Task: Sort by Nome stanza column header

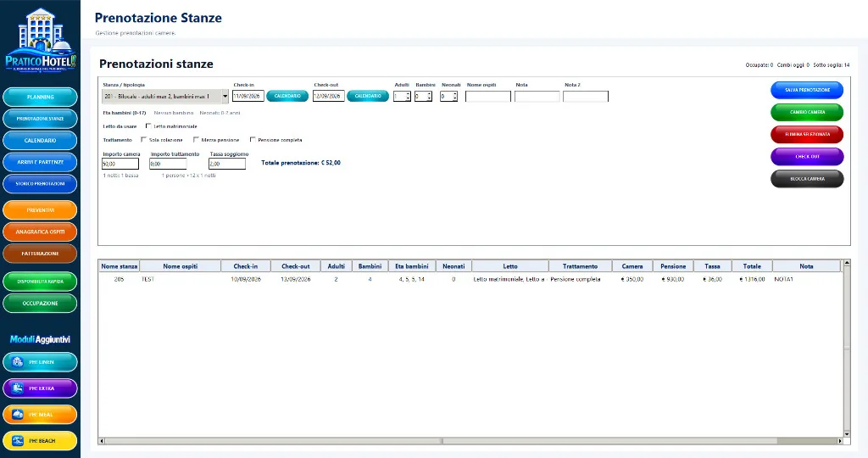Action: point(119,266)
